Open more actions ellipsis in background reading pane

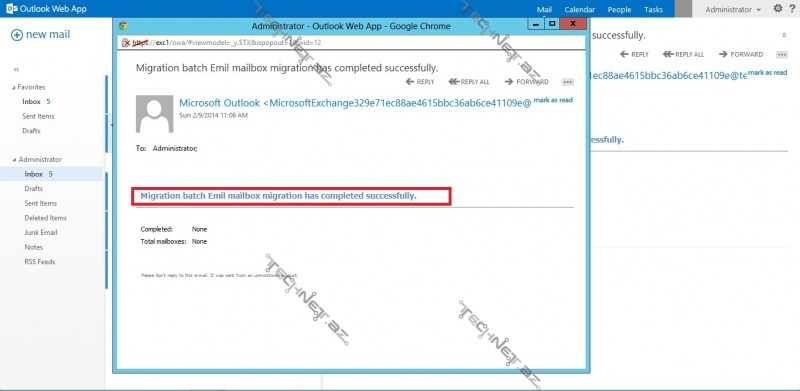click(x=782, y=55)
